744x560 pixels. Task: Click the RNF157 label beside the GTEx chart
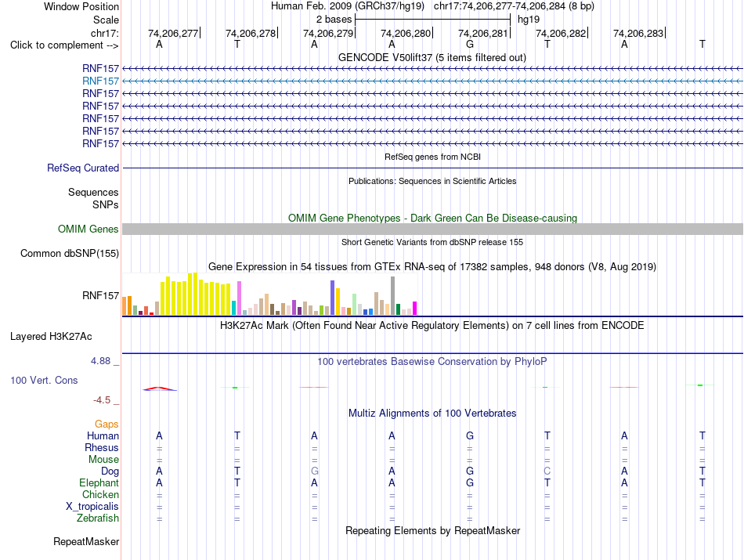coord(100,295)
